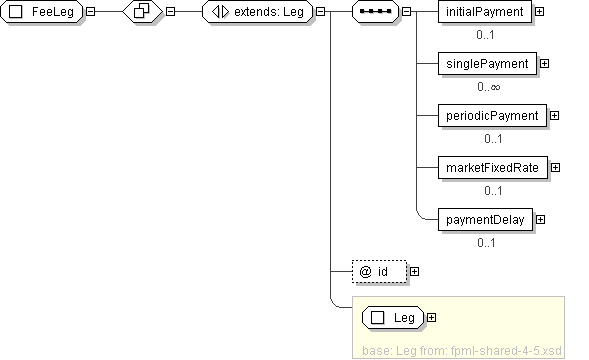The height and width of the screenshot is (360, 589).
Task: Click the Leg base type square icon
Action: [x=378, y=318]
